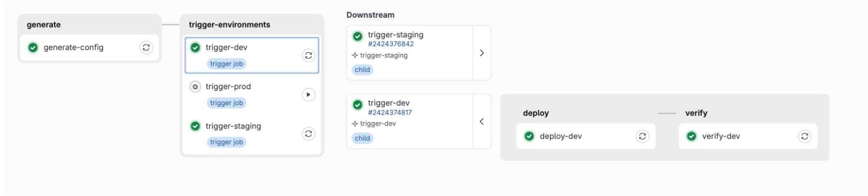This screenshot has width=868, height=196.
Task: Run the manual trigger-prod job
Action: (308, 94)
